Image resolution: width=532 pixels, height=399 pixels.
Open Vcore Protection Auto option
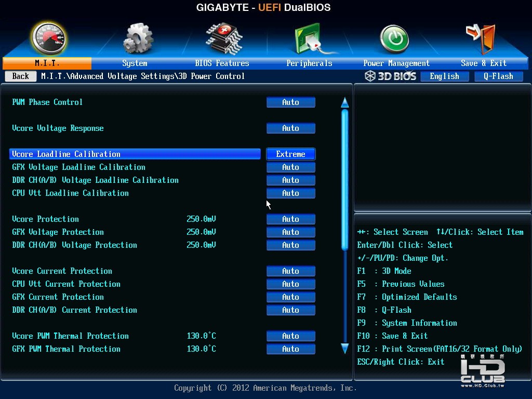(291, 219)
